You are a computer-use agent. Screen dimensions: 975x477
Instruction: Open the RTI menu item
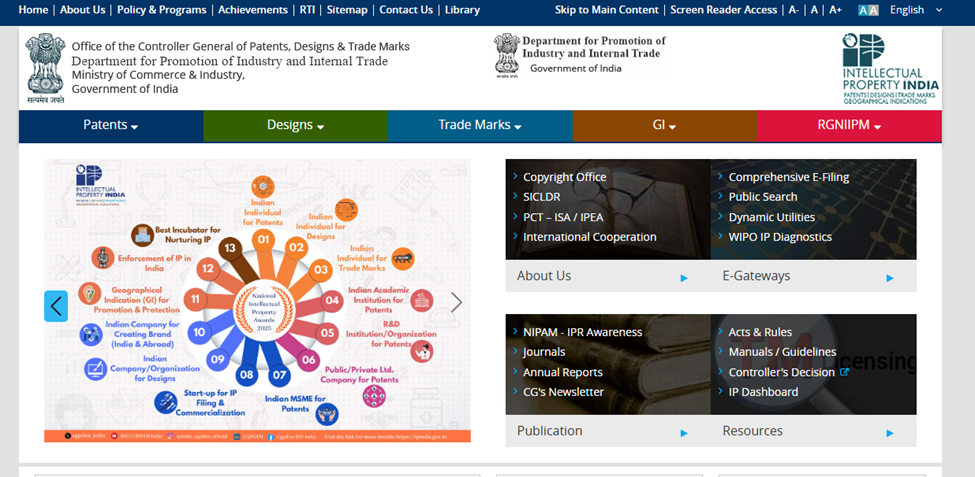[307, 10]
